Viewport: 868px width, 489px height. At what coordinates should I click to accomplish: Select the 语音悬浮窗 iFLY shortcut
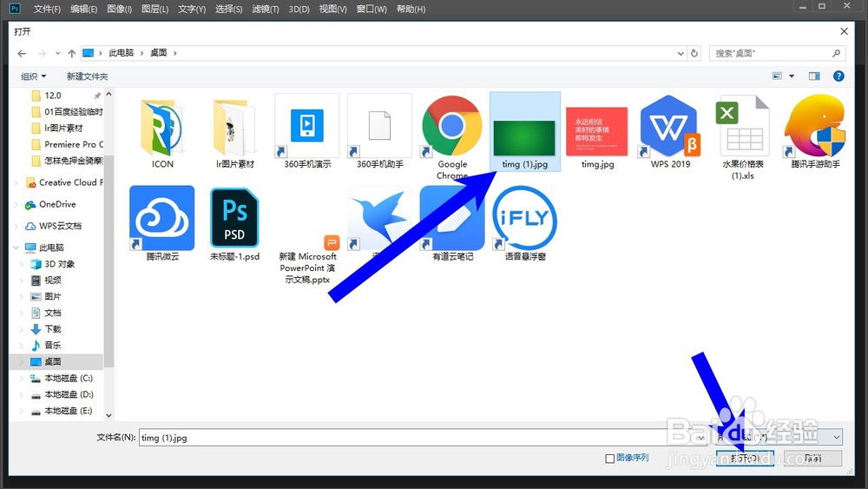(525, 224)
